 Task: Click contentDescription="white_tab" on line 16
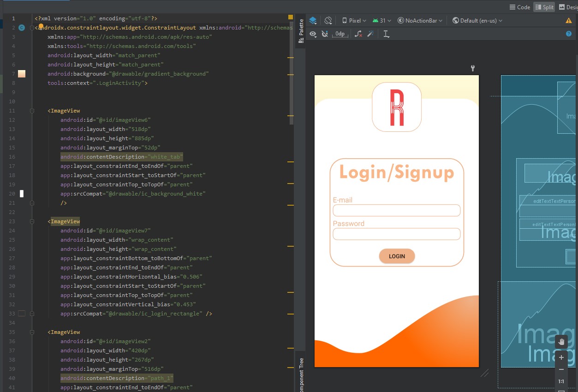tap(122, 157)
